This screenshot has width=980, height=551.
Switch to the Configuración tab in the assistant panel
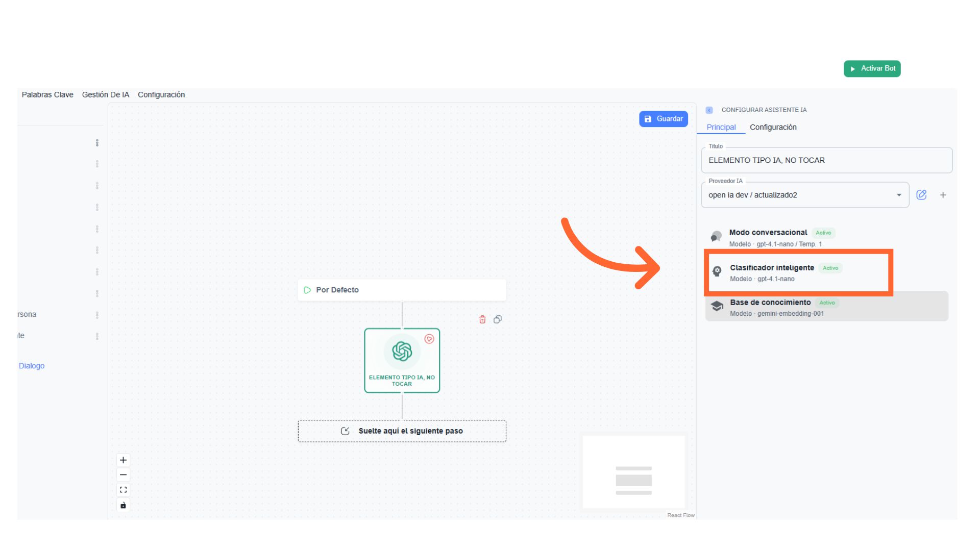(773, 127)
